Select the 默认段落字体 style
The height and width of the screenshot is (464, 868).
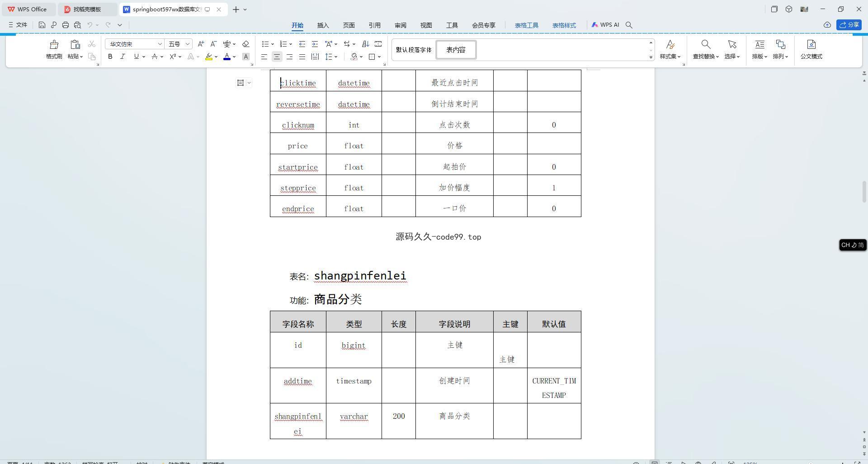click(414, 50)
